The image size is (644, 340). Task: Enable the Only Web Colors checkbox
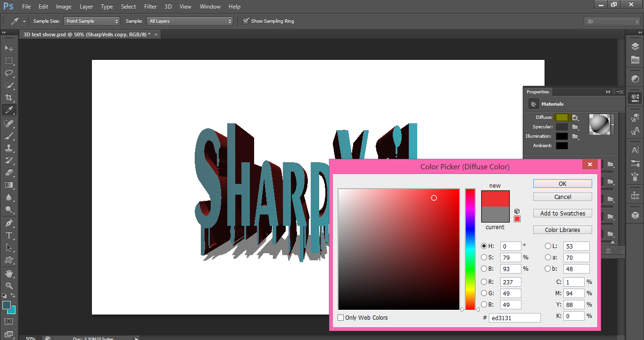[341, 318]
